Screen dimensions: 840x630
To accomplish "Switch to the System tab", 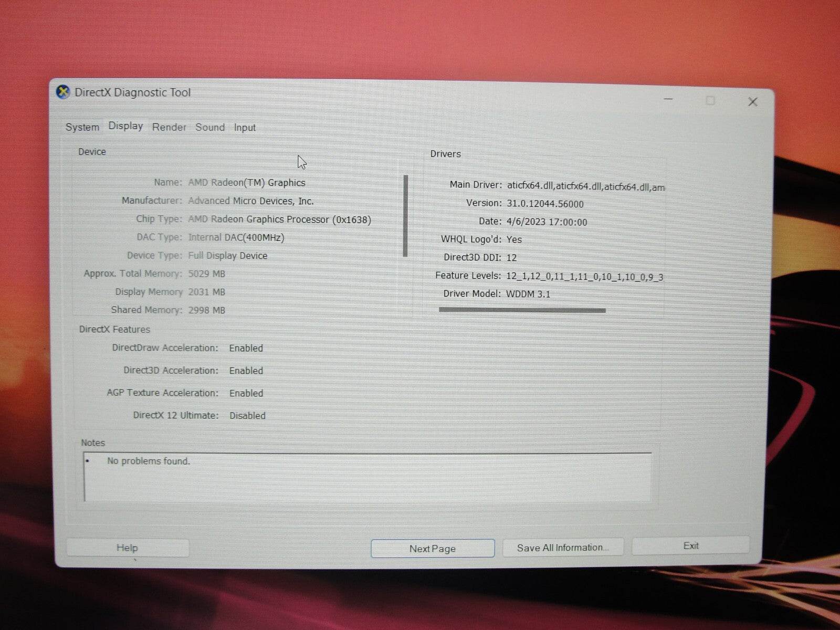I will pyautogui.click(x=82, y=127).
